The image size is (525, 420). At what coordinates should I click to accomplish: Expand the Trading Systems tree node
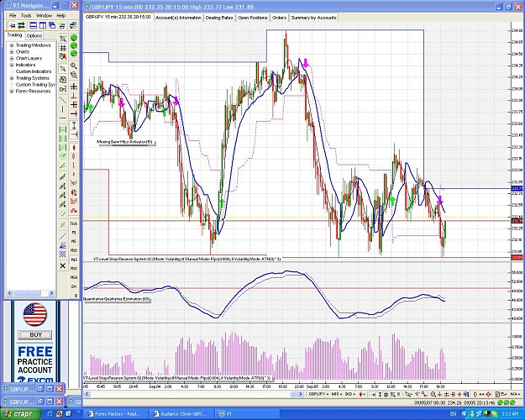(x=12, y=78)
